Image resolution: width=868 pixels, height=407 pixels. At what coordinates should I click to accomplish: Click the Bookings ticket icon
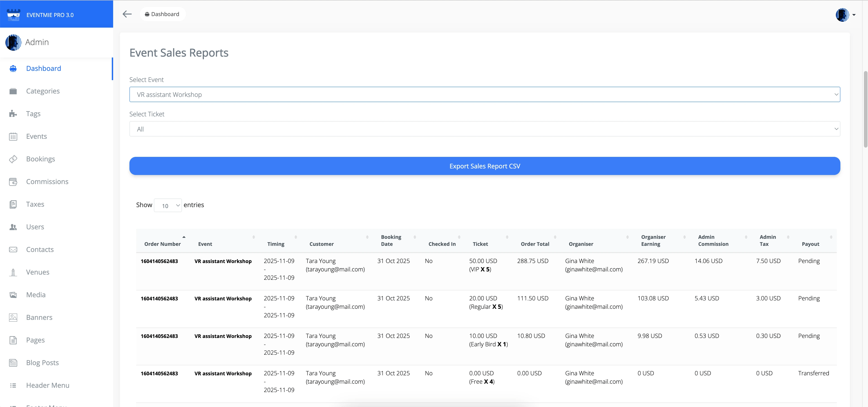click(13, 159)
